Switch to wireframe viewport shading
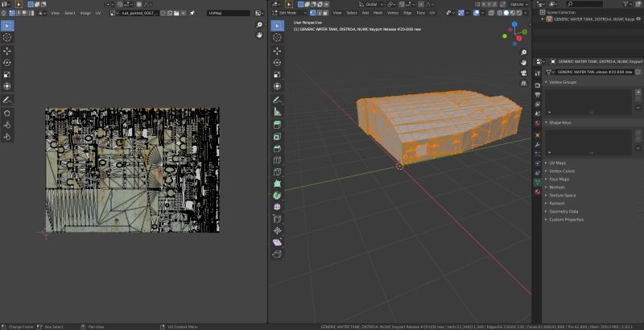The height and width of the screenshot is (330, 644). pos(500,13)
